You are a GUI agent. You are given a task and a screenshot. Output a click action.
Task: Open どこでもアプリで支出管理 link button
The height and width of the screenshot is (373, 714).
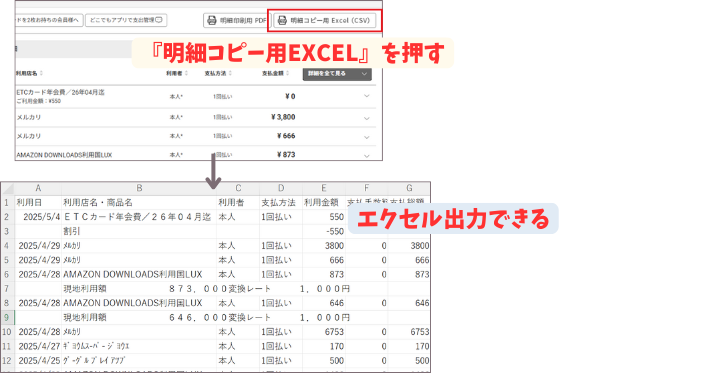(126, 20)
